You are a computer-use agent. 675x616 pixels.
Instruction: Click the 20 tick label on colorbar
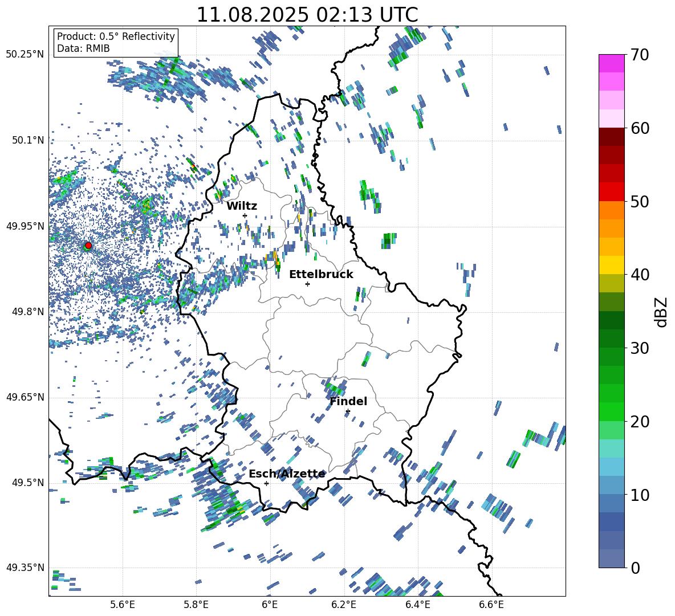(639, 422)
